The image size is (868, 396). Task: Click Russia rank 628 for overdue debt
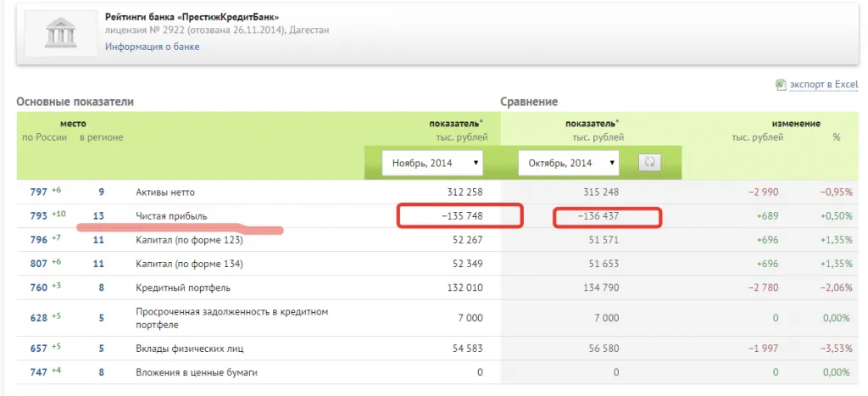(36, 318)
